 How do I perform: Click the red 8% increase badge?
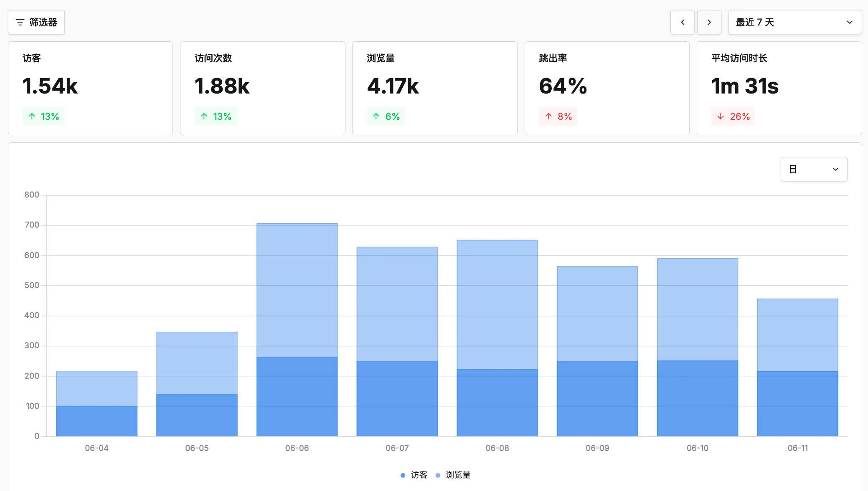(558, 116)
